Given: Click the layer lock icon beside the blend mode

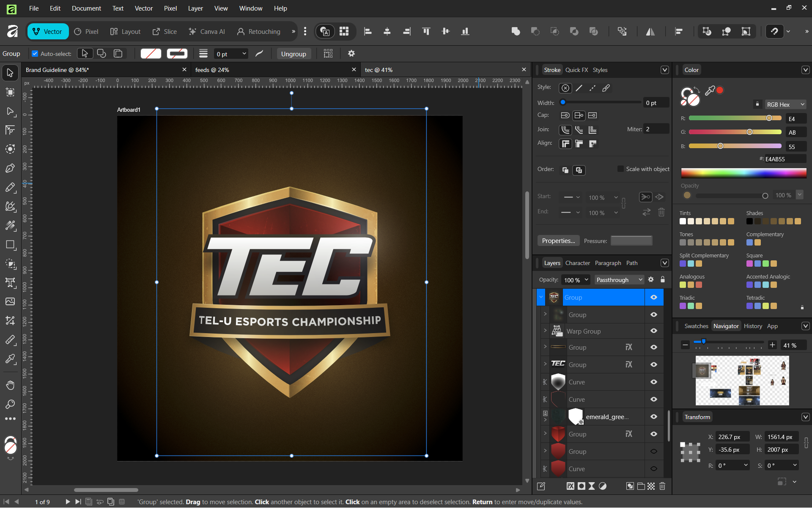Looking at the screenshot, I should click(663, 279).
